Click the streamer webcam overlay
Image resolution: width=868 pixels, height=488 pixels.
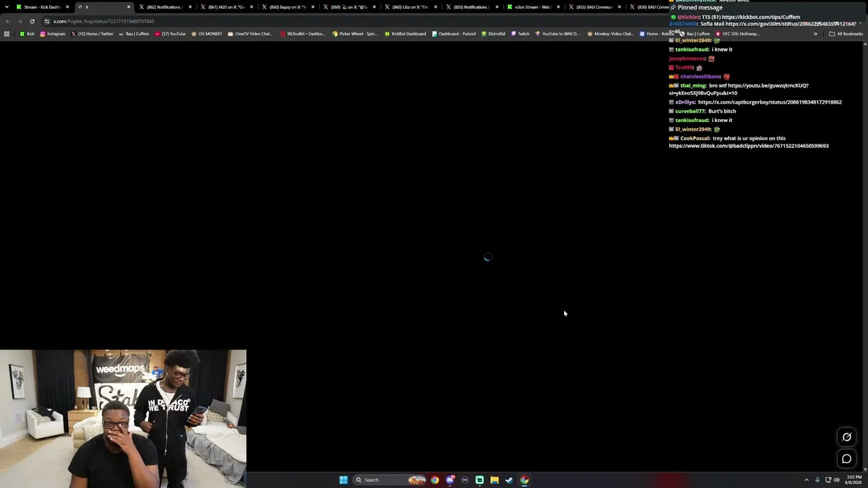click(123, 418)
